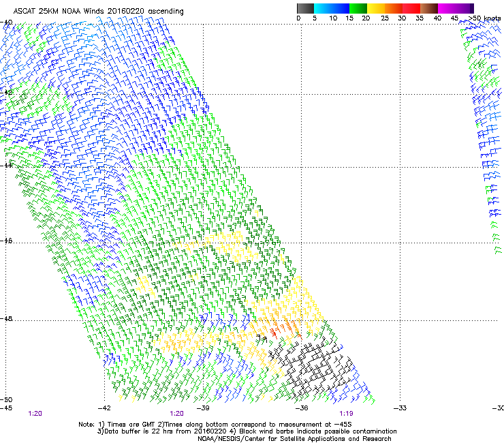Click the -48 latitude axis label
The image size is (504, 443).
[x=6, y=318]
